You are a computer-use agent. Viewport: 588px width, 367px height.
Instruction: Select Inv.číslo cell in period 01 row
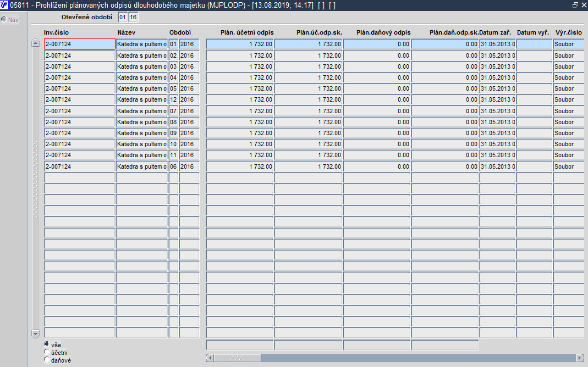point(80,44)
